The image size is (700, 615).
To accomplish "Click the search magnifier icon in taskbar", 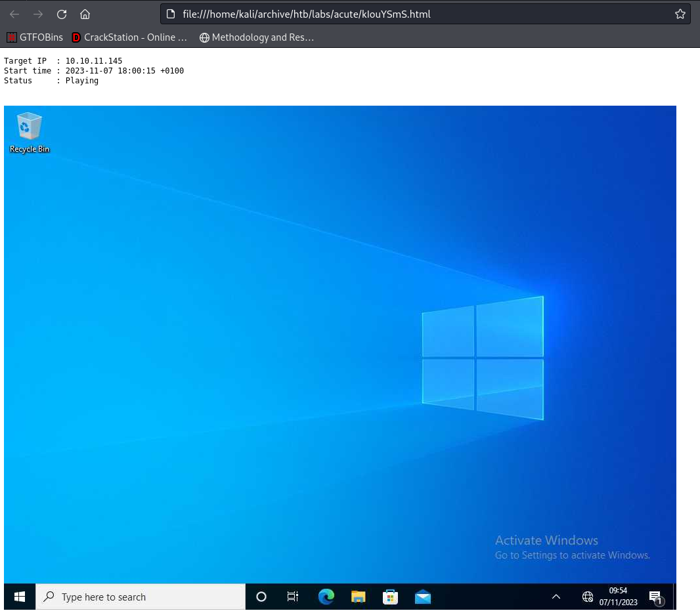I will point(49,596).
